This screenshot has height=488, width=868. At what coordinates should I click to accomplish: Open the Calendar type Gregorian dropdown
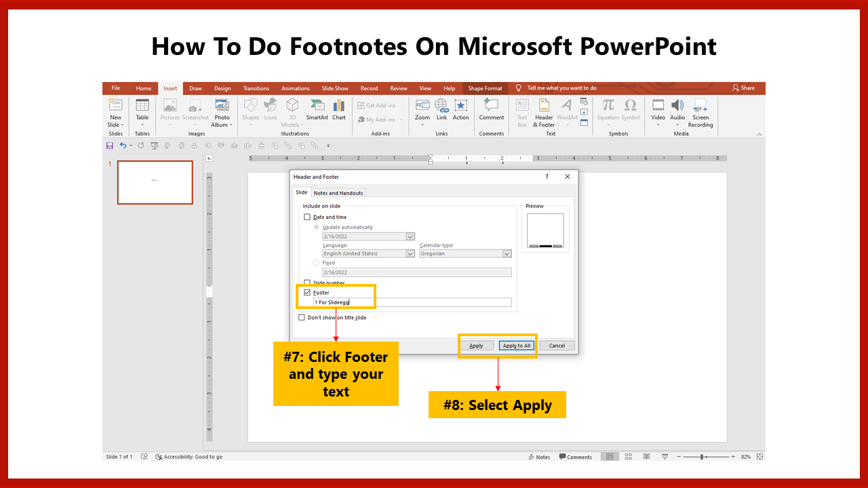(507, 253)
